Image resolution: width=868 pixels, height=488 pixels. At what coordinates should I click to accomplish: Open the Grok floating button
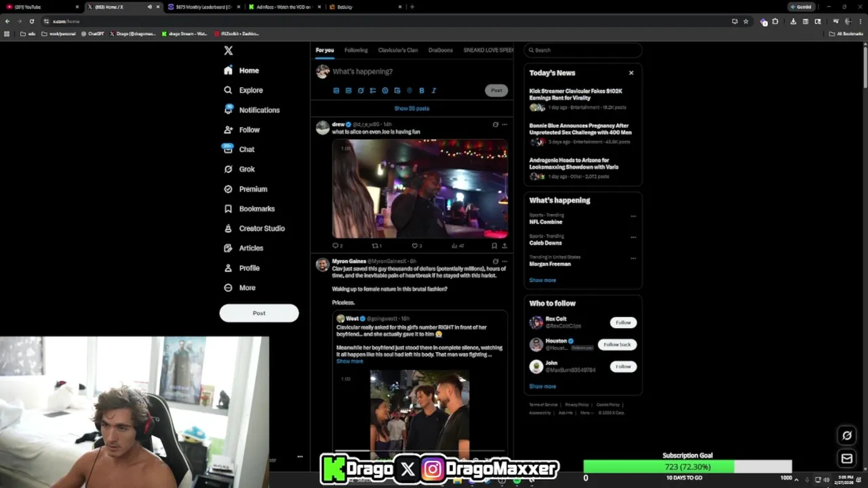pyautogui.click(x=847, y=435)
